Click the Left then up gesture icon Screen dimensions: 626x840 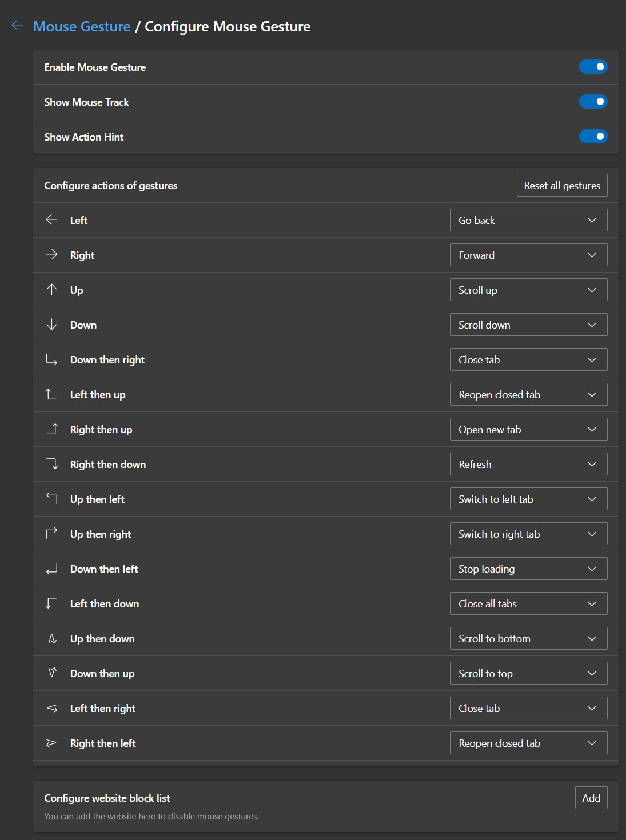pyautogui.click(x=52, y=394)
